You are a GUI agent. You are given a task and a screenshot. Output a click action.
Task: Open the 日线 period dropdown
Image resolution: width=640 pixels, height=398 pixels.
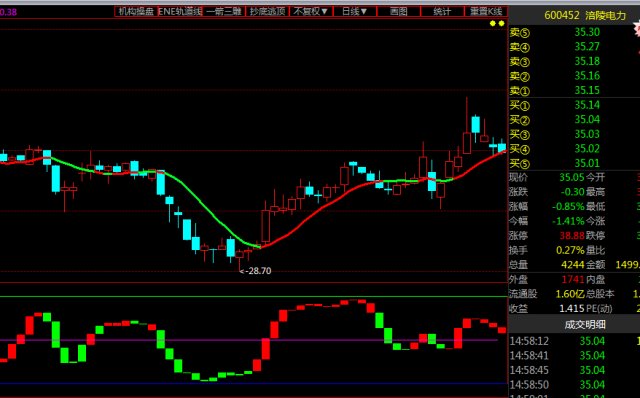click(x=355, y=11)
